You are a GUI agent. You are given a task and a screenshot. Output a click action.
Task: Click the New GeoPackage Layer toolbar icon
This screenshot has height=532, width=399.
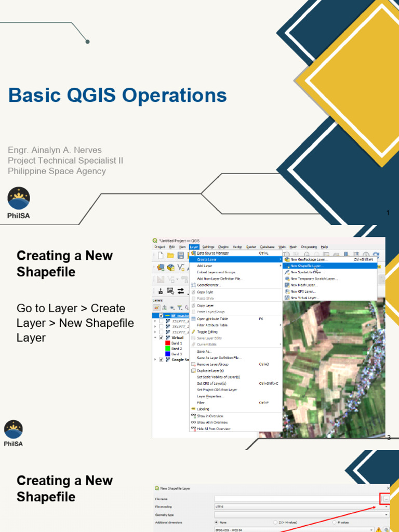(170, 268)
